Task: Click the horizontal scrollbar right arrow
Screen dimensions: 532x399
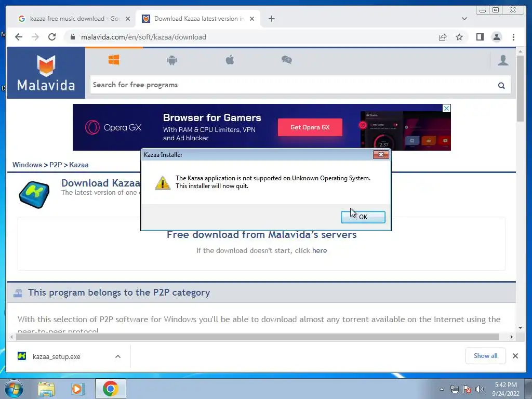Action: point(511,337)
